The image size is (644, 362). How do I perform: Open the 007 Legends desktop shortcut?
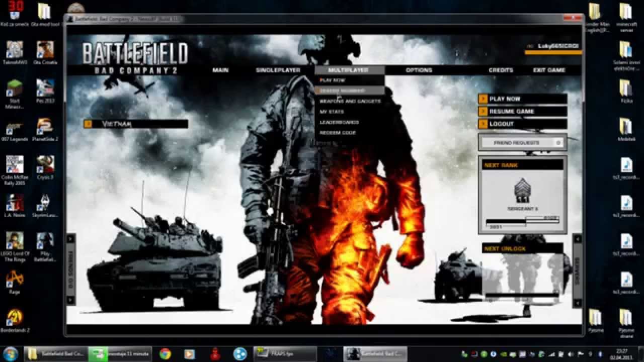coord(15,130)
